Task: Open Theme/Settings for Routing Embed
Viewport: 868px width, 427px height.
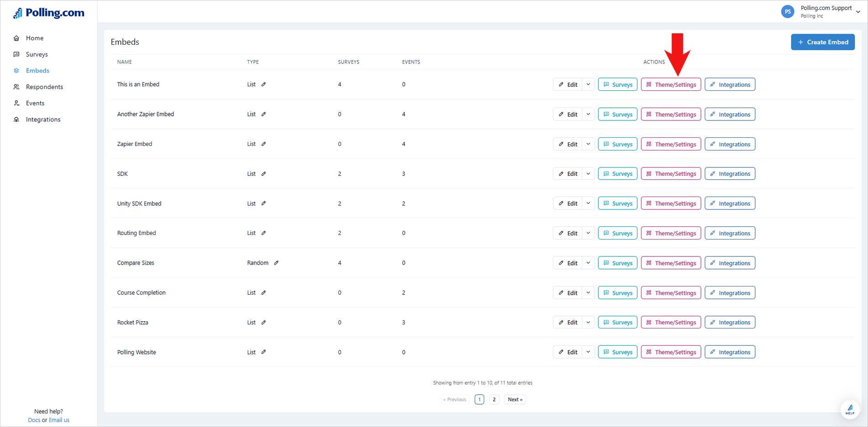Action: click(x=671, y=233)
